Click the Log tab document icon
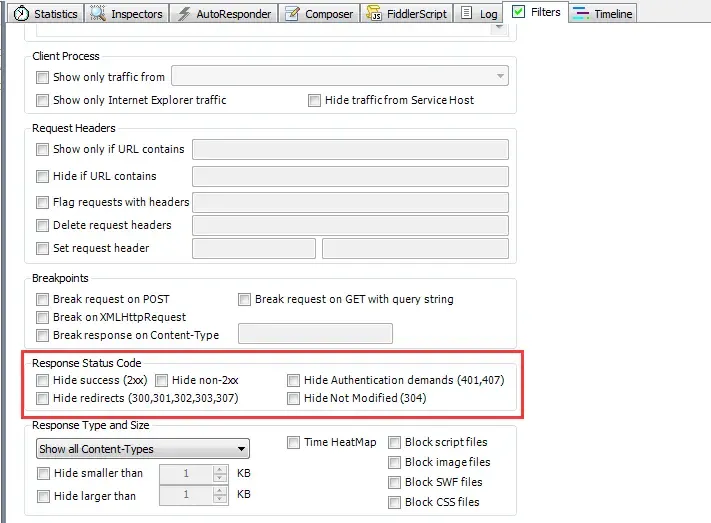Viewport: 711px width, 523px height. [467, 14]
